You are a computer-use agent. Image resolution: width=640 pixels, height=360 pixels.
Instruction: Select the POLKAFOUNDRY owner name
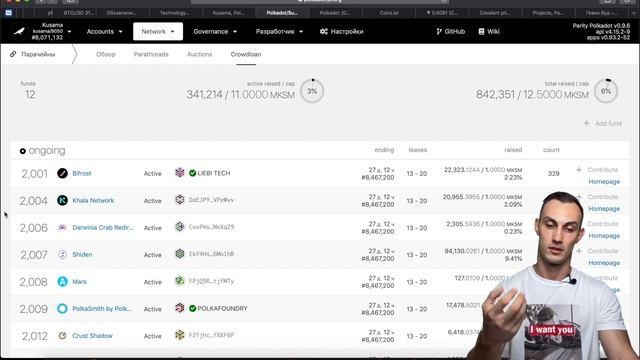[222, 308]
